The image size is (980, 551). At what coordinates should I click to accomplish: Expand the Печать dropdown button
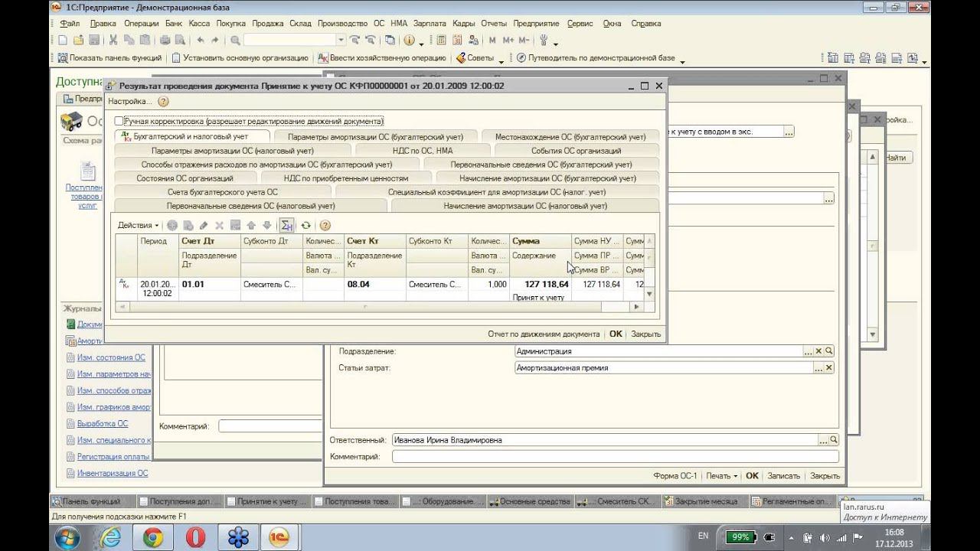(x=721, y=476)
